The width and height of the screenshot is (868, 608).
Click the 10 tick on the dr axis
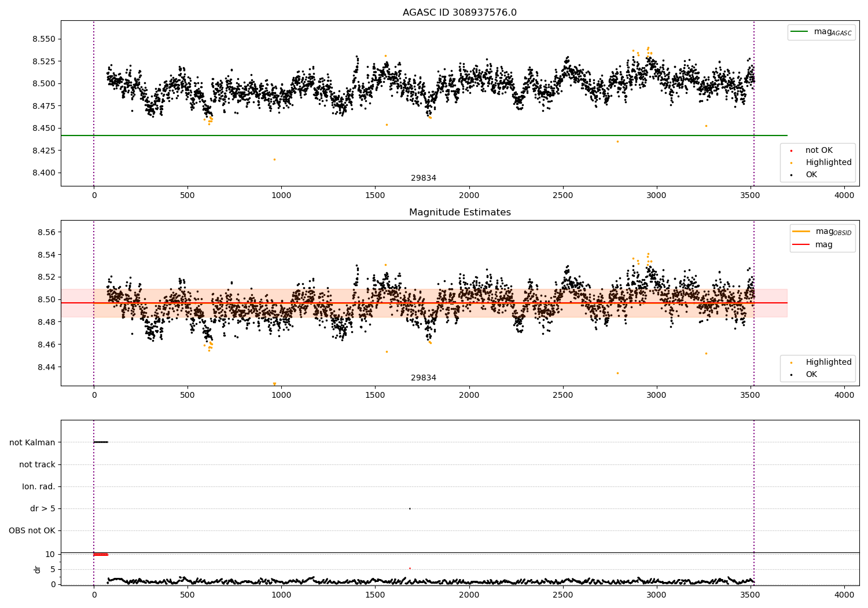click(50, 554)
